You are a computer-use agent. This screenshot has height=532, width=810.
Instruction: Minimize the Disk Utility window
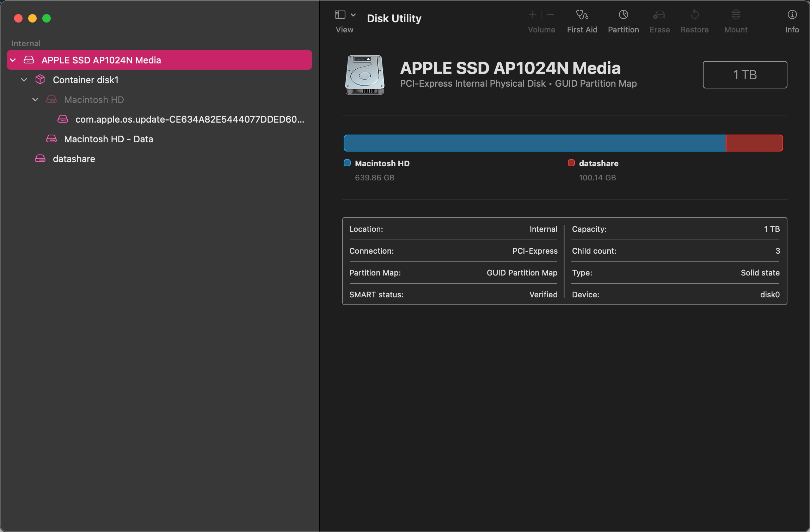[32, 18]
